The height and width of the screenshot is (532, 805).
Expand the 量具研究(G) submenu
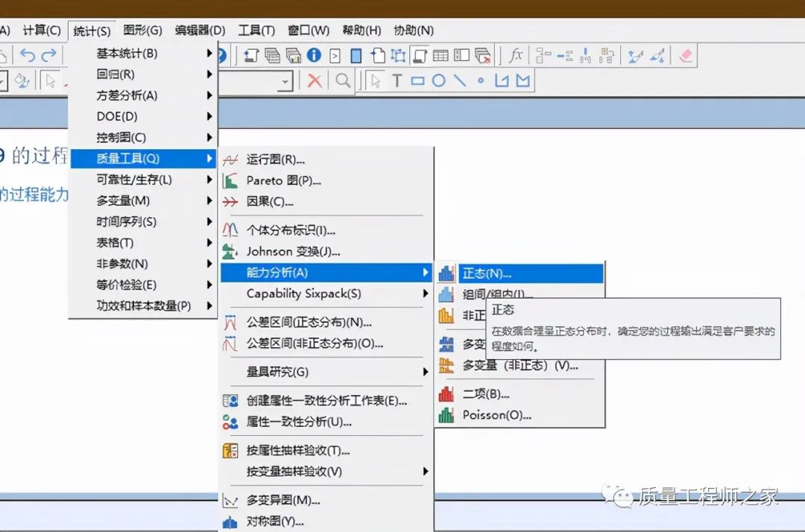pos(326,372)
